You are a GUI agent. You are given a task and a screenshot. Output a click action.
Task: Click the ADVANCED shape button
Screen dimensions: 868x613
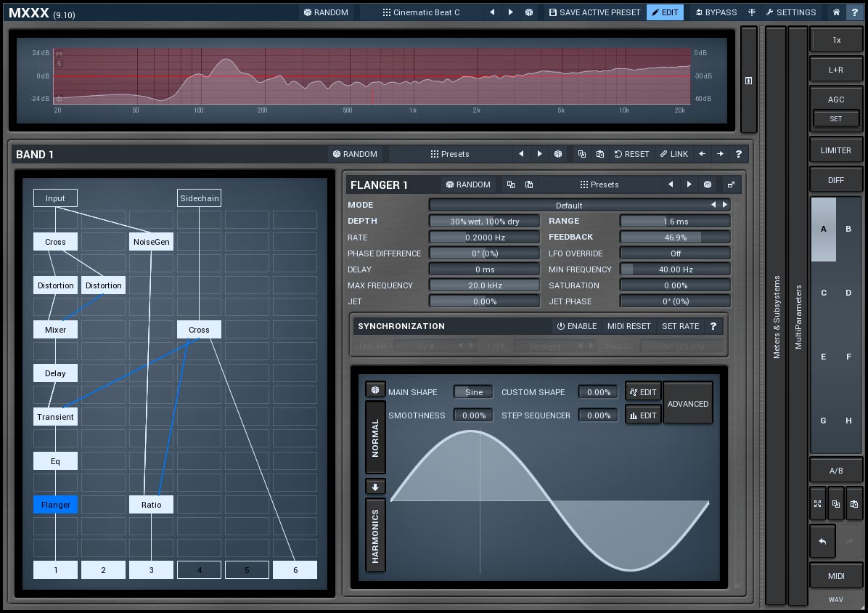(x=687, y=404)
